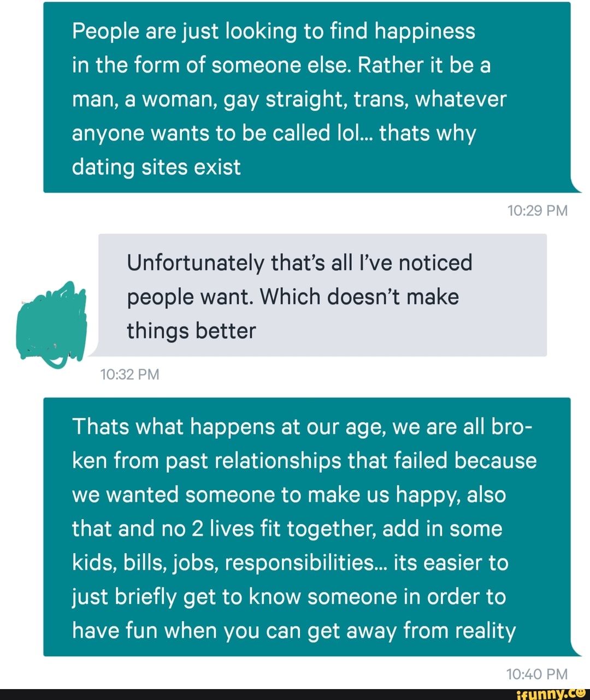The image size is (590, 700).
Task: Click the words "things better" in gray bubble
Action: 191,331
